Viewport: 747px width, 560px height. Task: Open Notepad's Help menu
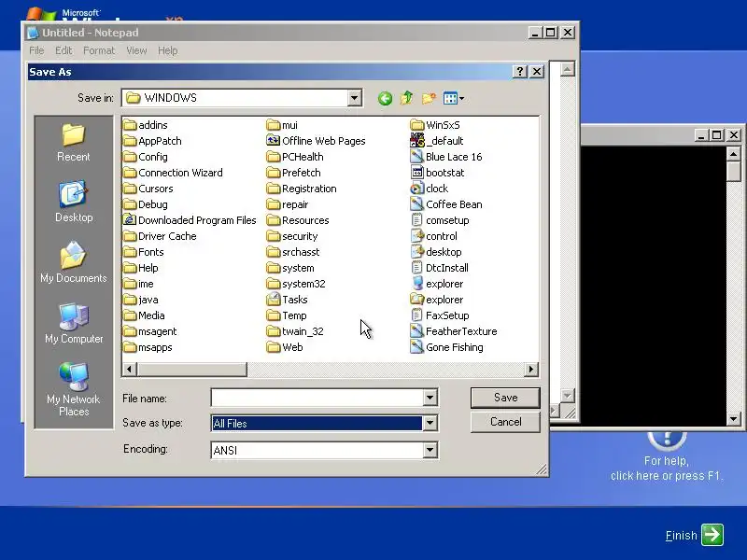pyautogui.click(x=168, y=50)
